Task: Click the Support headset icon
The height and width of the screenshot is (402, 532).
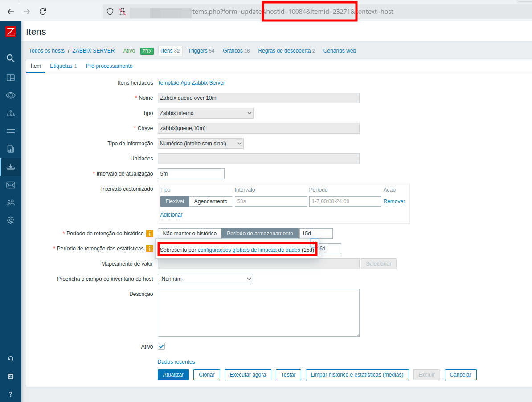Action: 11,359
